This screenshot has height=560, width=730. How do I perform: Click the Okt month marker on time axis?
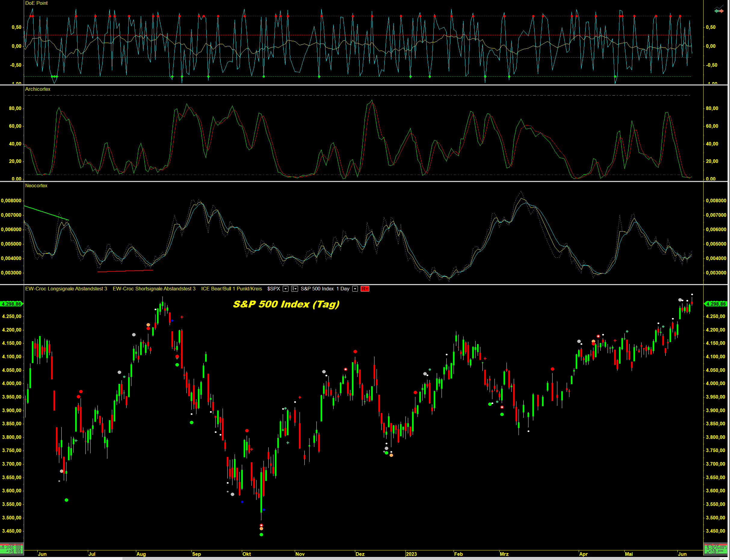246,554
